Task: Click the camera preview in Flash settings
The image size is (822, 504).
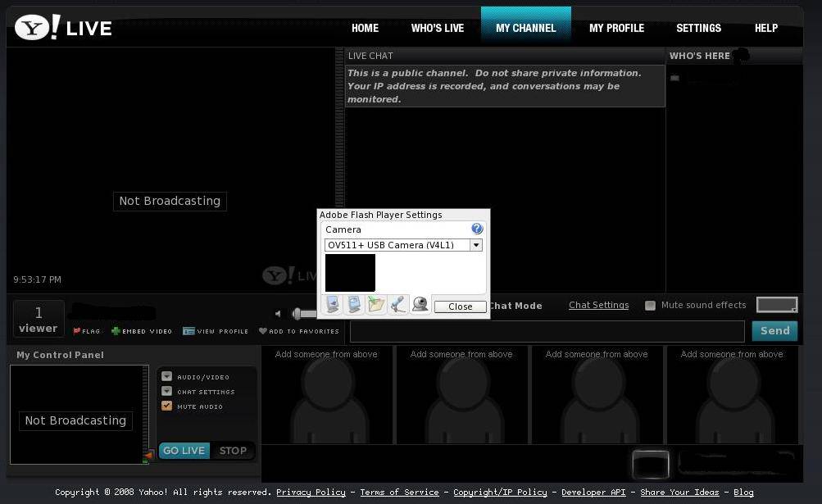Action: pyautogui.click(x=350, y=273)
